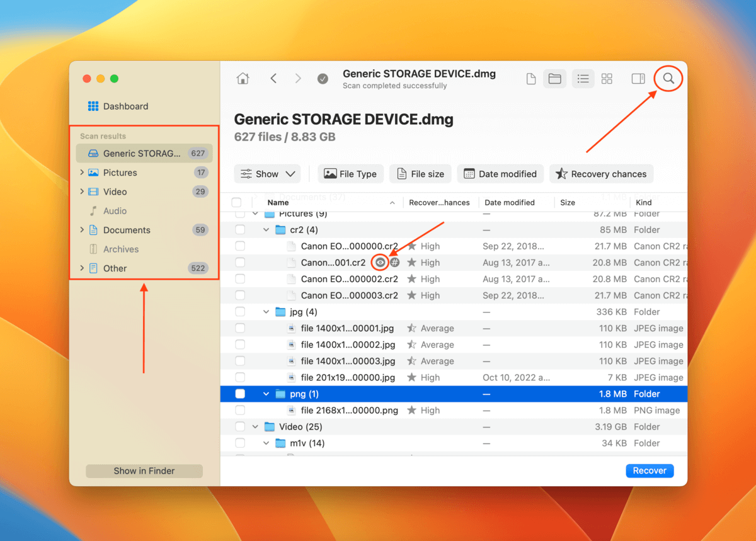Select the grid view icon
This screenshot has width=756, height=541.
(607, 79)
